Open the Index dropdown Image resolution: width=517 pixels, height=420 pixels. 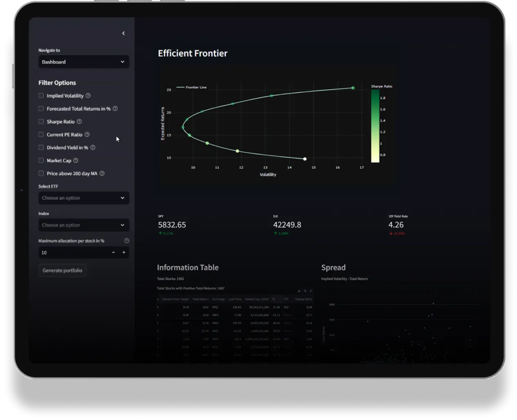point(84,225)
